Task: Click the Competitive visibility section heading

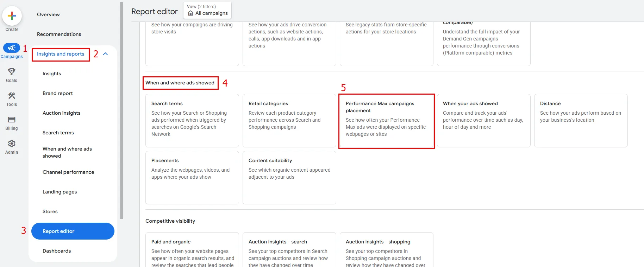Action: click(x=170, y=221)
